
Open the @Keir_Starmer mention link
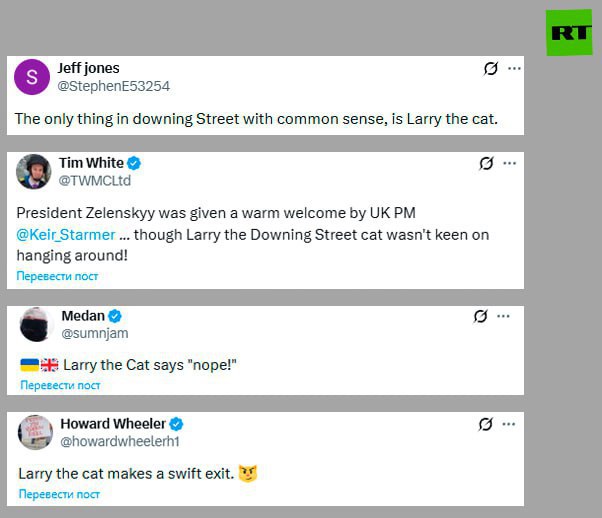tap(66, 235)
